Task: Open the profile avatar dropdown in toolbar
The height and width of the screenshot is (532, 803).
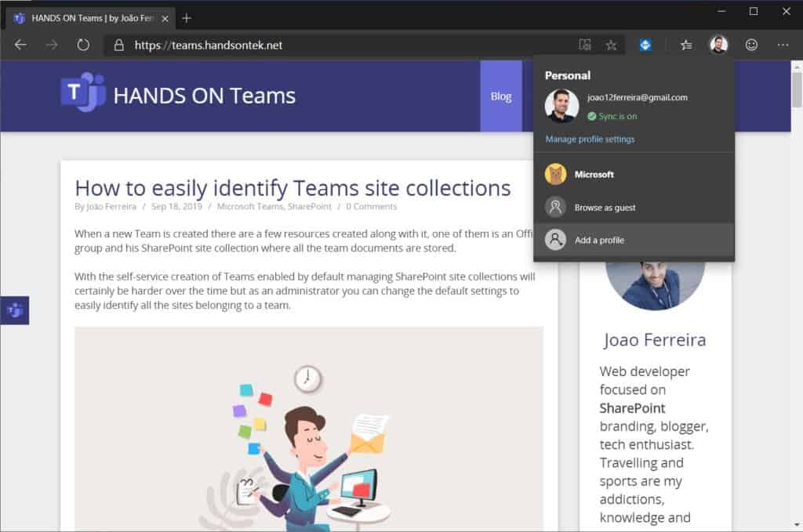Action: (718, 45)
